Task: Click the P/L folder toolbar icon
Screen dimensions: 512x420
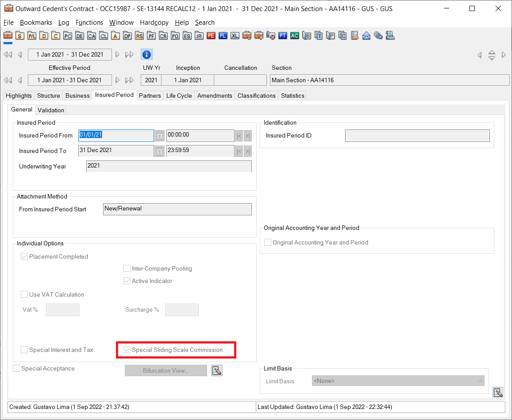Action: [x=32, y=36]
